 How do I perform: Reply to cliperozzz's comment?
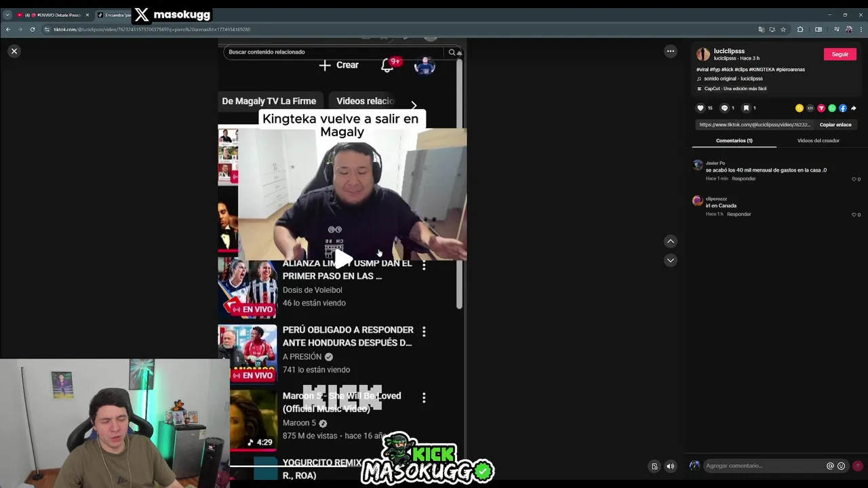(738, 214)
